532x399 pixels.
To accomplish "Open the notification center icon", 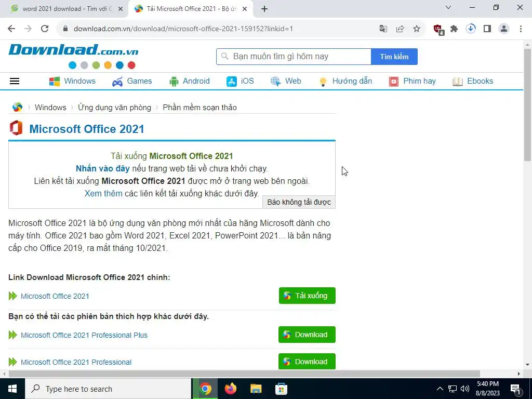I will point(515,389).
